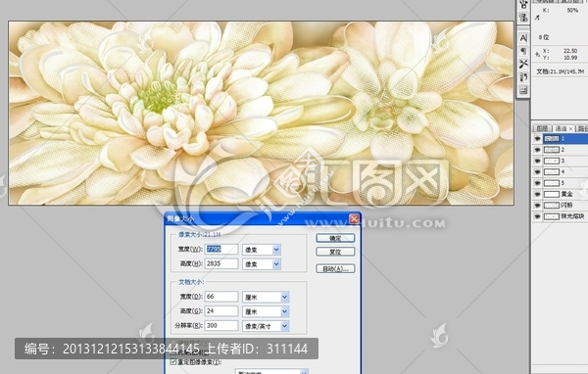The width and height of the screenshot is (588, 374).
Task: Select channel 2 thumbnail
Action: (551, 150)
